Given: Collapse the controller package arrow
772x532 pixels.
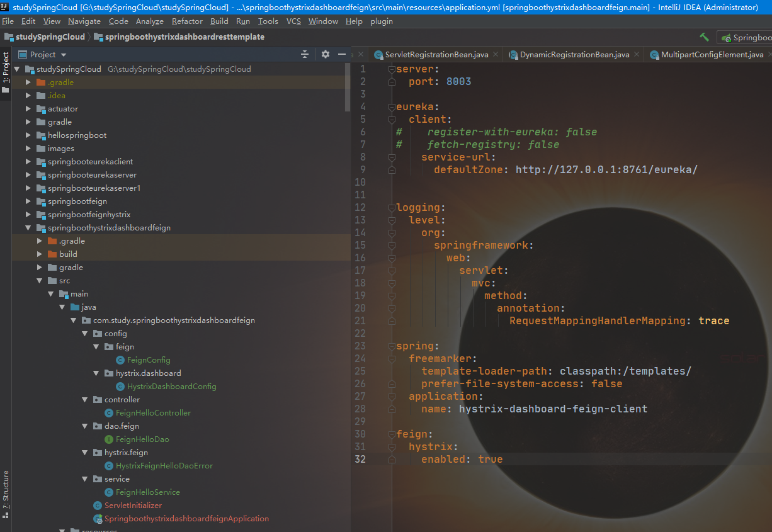Looking at the screenshot, I should tap(85, 400).
